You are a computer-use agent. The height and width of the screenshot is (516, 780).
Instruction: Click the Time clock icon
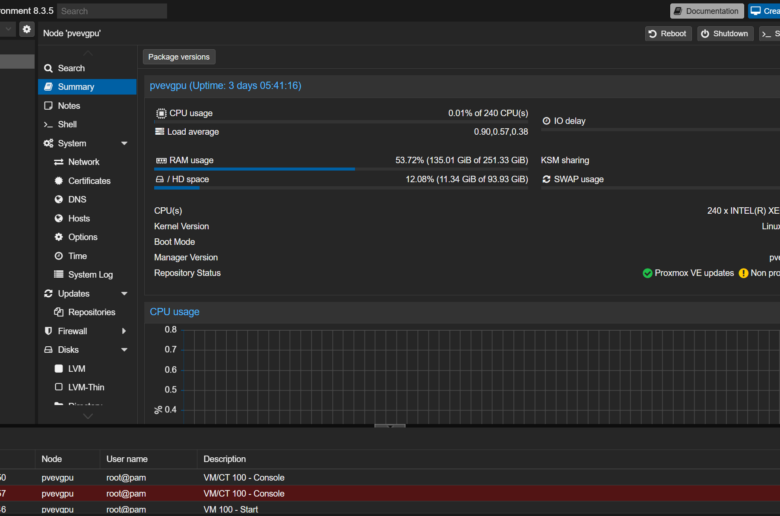coord(59,256)
